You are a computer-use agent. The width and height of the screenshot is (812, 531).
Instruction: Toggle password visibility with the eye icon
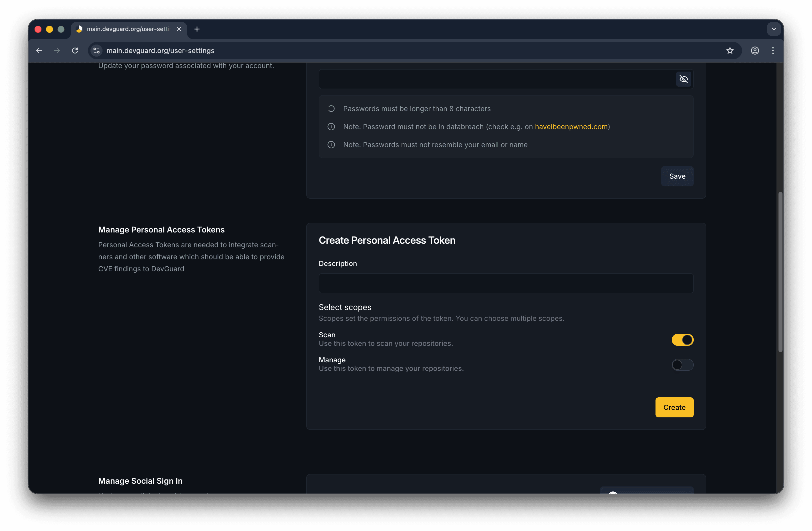683,79
